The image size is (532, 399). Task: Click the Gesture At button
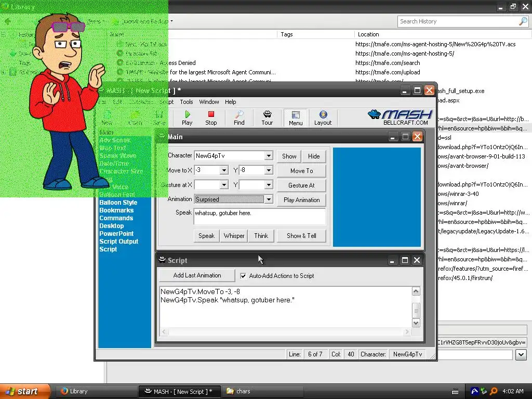pyautogui.click(x=302, y=185)
